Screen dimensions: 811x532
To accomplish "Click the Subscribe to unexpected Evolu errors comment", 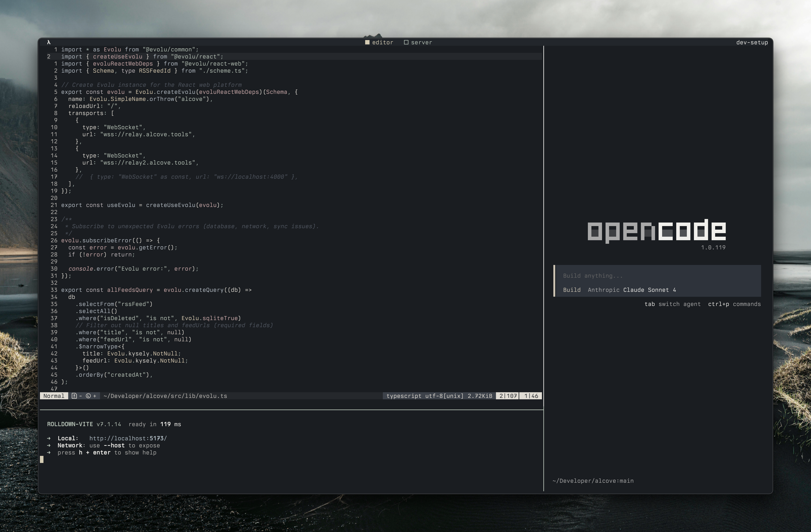I will click(192, 226).
